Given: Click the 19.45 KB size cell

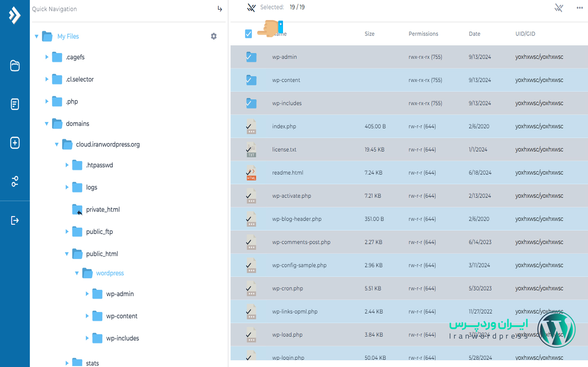Looking at the screenshot, I should click(374, 149).
